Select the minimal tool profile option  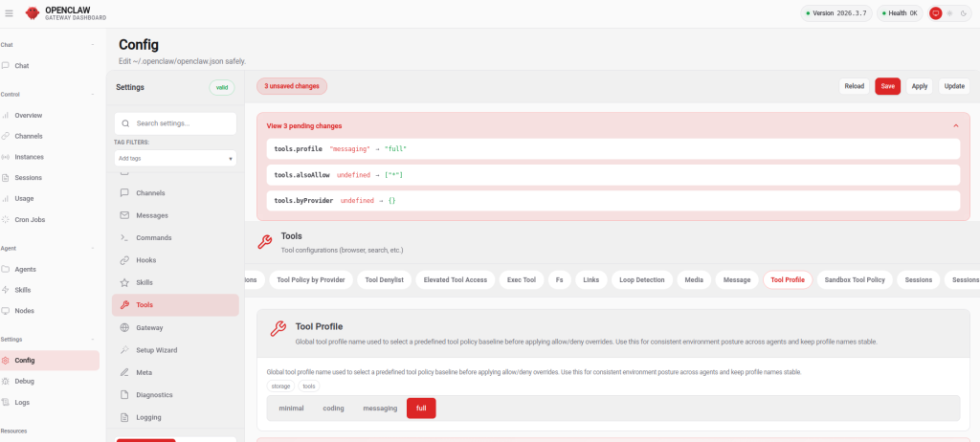click(x=291, y=409)
